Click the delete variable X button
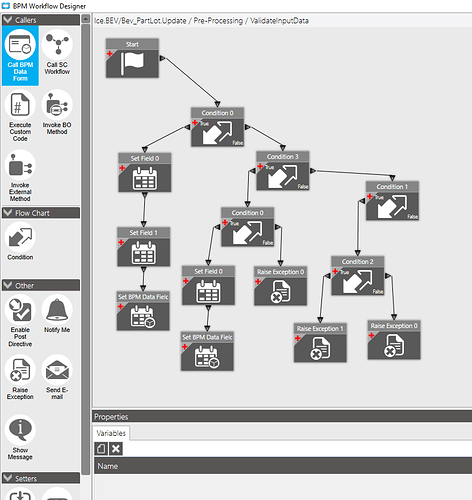The height and width of the screenshot is (500, 472). pyautogui.click(x=116, y=449)
